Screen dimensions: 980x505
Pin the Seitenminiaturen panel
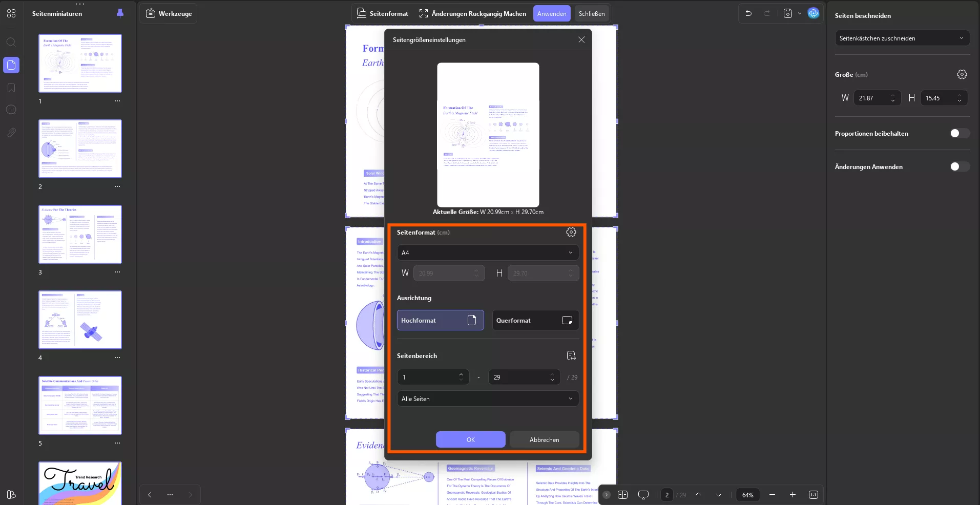pos(120,13)
